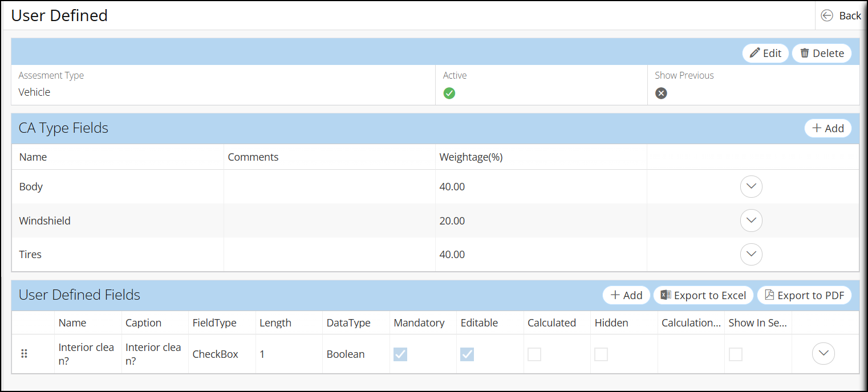Toggle the Mandatory checkbox for Interior clean
The width and height of the screenshot is (868, 392).
(x=400, y=354)
